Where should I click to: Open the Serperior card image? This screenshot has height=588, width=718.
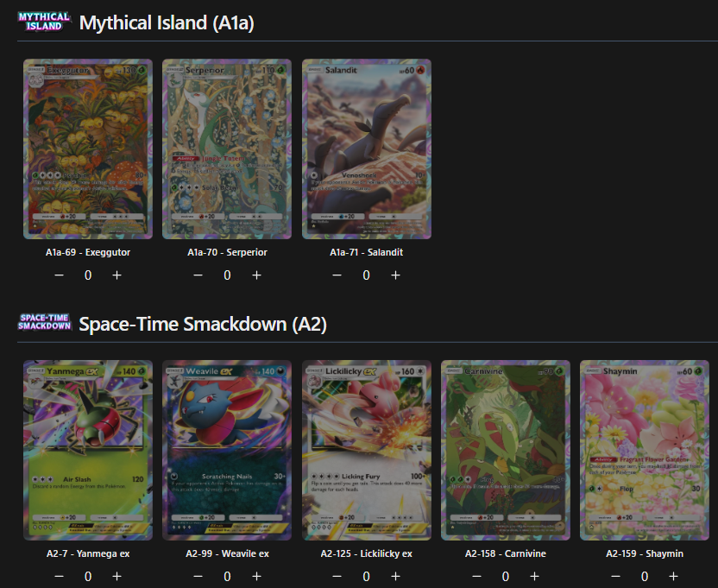pyautogui.click(x=227, y=149)
